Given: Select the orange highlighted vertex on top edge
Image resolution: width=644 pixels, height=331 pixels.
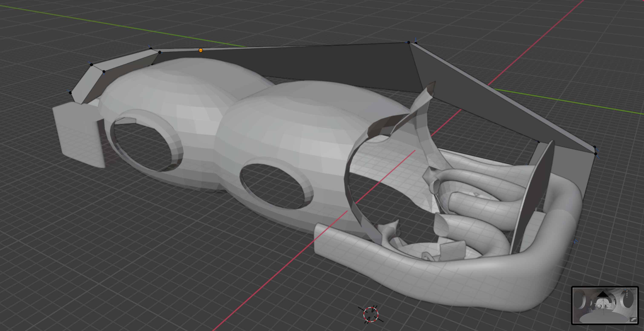Looking at the screenshot, I should point(200,50).
